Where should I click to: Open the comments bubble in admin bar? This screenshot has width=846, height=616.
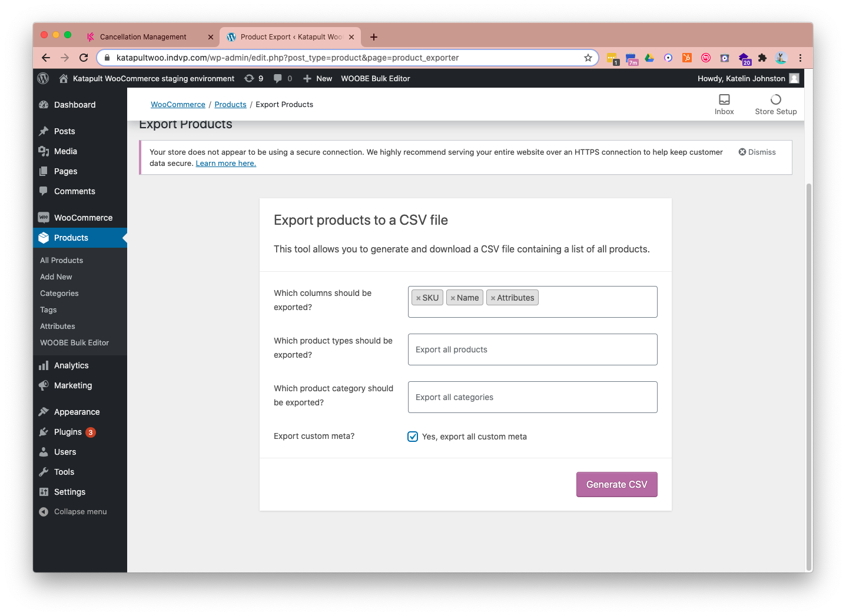pyautogui.click(x=278, y=78)
